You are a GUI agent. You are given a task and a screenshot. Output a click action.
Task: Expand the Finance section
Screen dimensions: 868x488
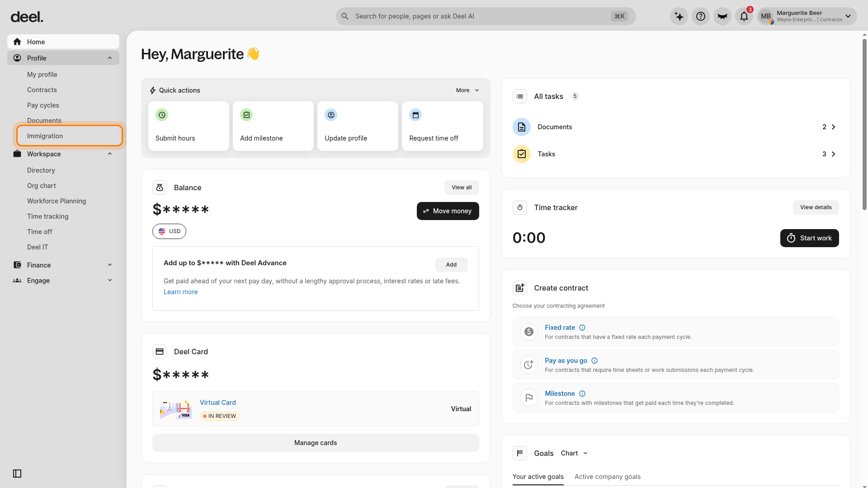[x=110, y=265]
